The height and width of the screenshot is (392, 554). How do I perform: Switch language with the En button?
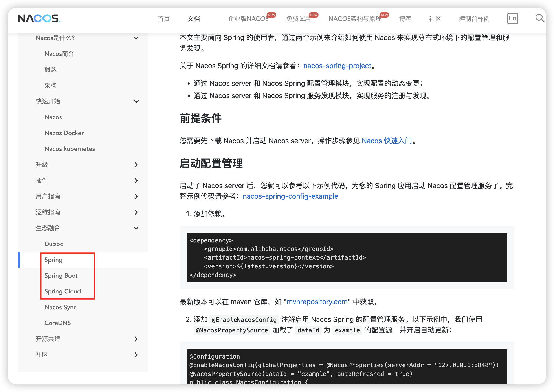tap(512, 18)
